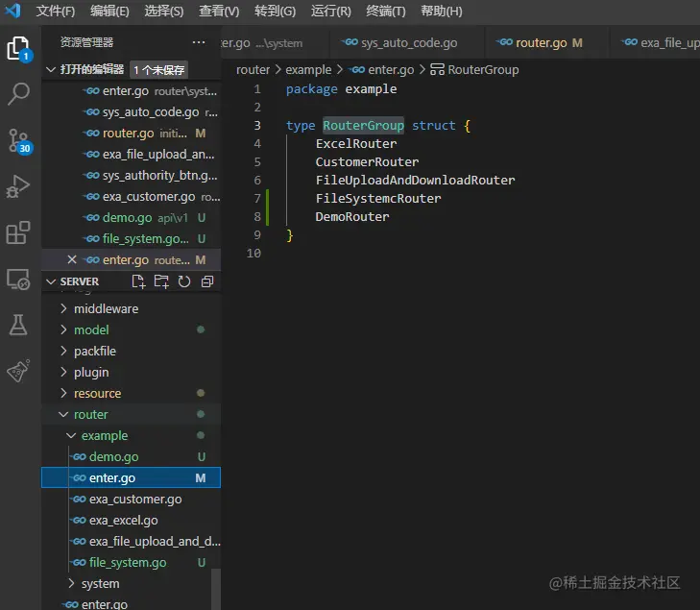
Task: Expand the resource folder
Action: click(x=132, y=394)
